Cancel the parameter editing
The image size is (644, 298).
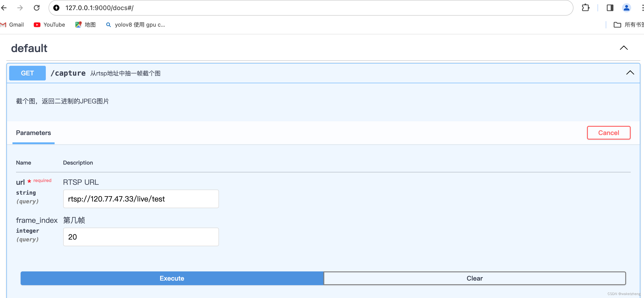[609, 133]
